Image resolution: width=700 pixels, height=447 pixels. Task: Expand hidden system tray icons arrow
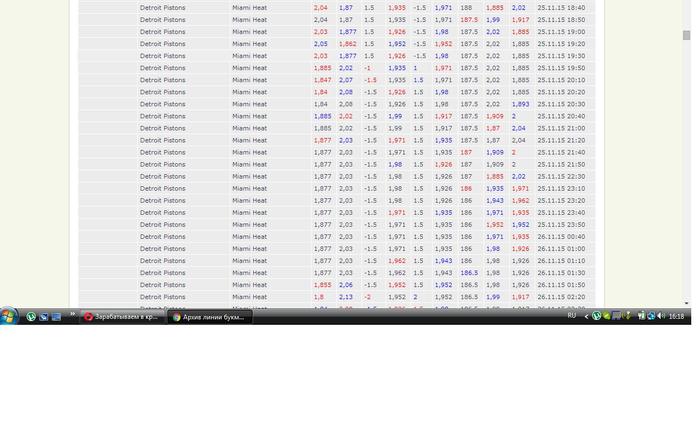click(586, 316)
